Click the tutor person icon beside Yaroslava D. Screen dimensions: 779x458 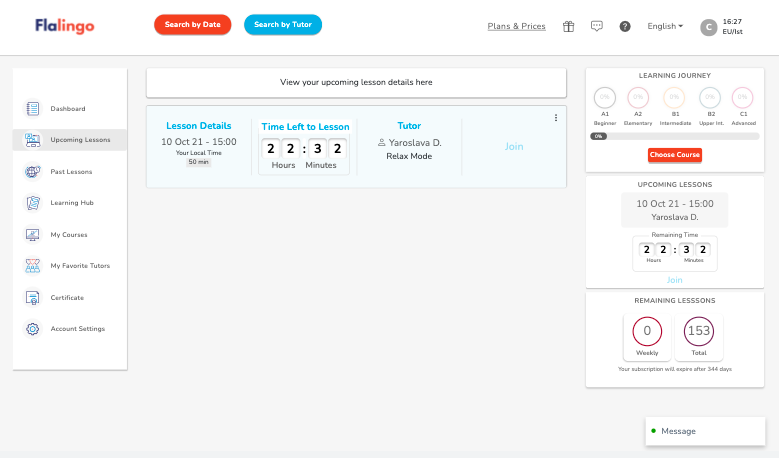382,143
